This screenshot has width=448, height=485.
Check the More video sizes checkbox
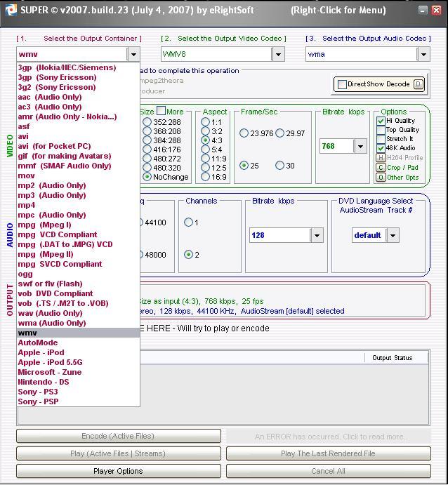(161, 111)
